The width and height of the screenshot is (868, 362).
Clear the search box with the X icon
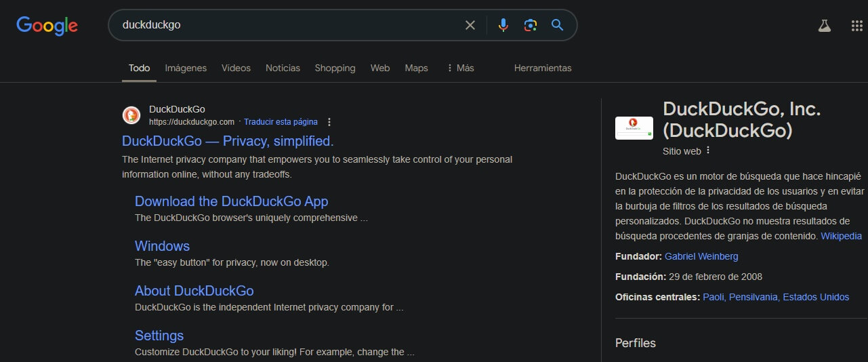pos(470,25)
